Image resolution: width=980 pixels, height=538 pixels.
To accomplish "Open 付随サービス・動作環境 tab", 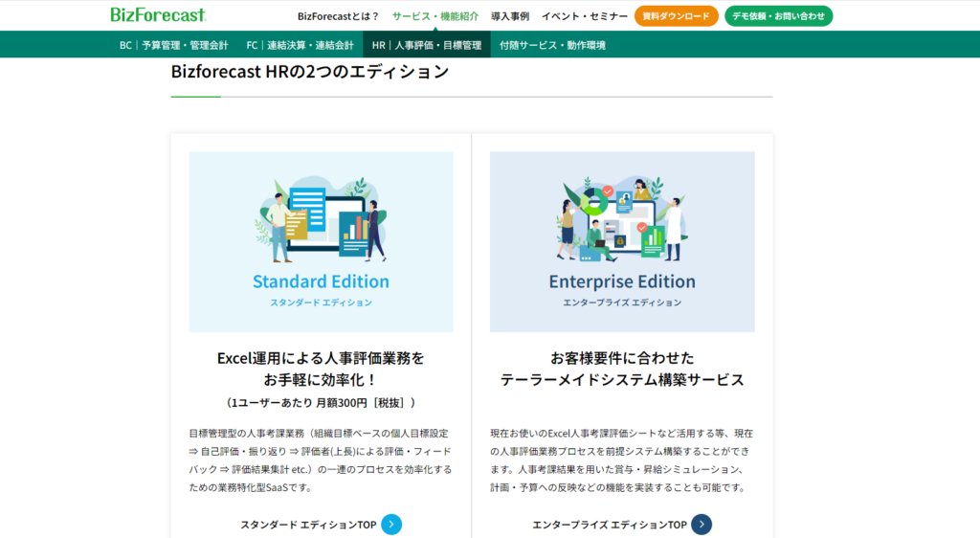I will tap(552, 45).
